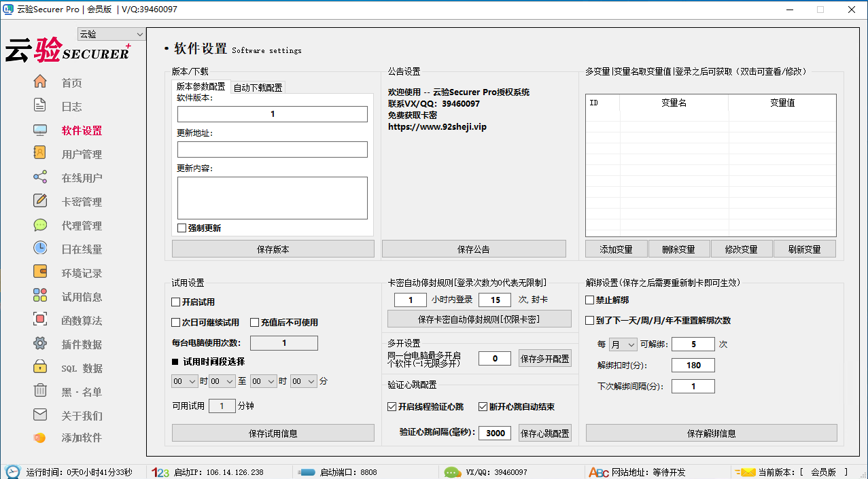Click the 软件版本 input field

pyautogui.click(x=273, y=114)
